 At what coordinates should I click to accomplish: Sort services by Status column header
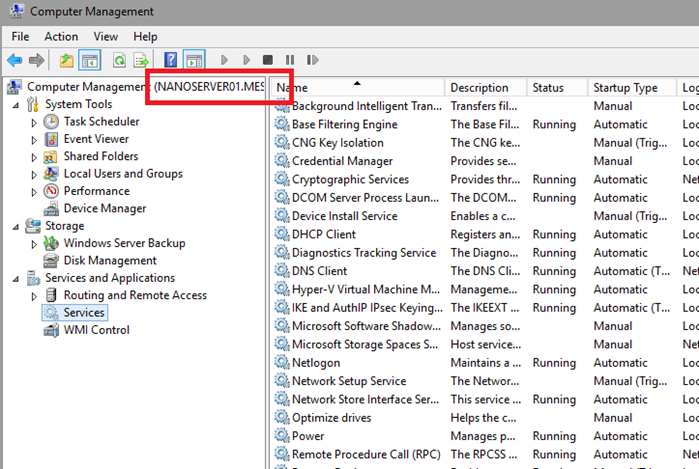[558, 87]
